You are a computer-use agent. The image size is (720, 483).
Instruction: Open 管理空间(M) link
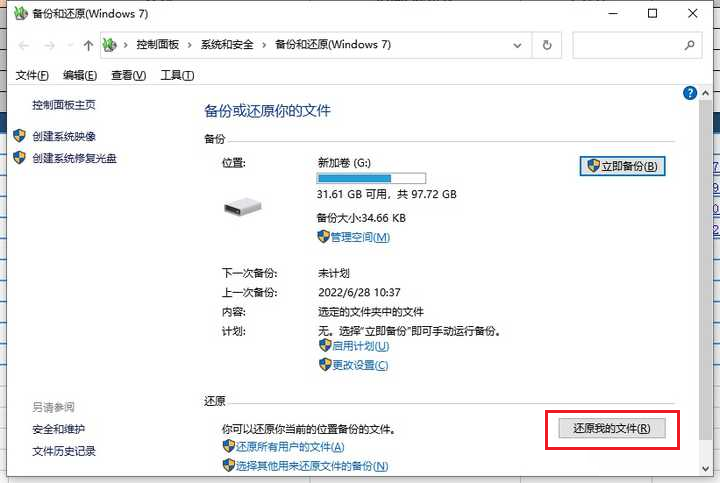click(360, 237)
